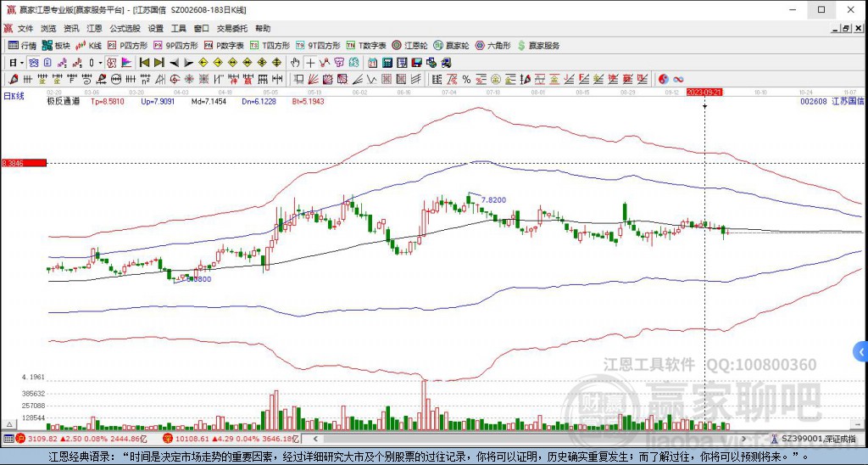Viewport: 868px width, 465px height.
Task: Click the 8.3846 red price marker
Action: (x=24, y=163)
